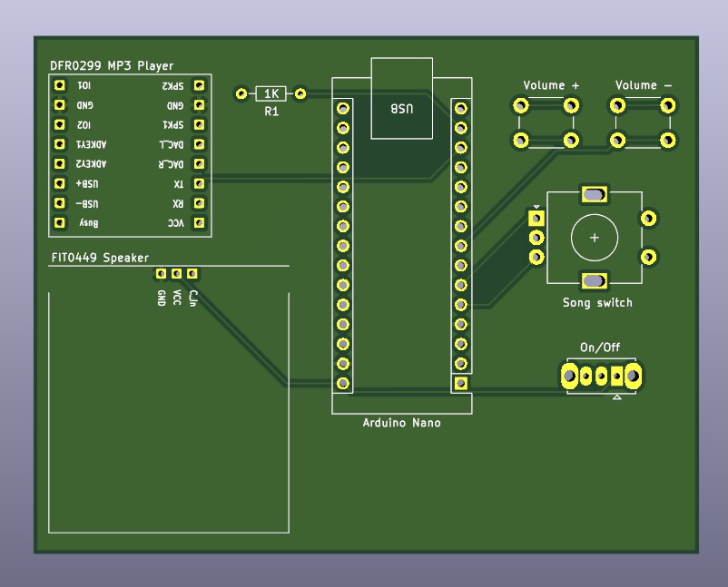Click the pad beside SPK2 label
The height and width of the screenshot is (587, 728).
(199, 85)
